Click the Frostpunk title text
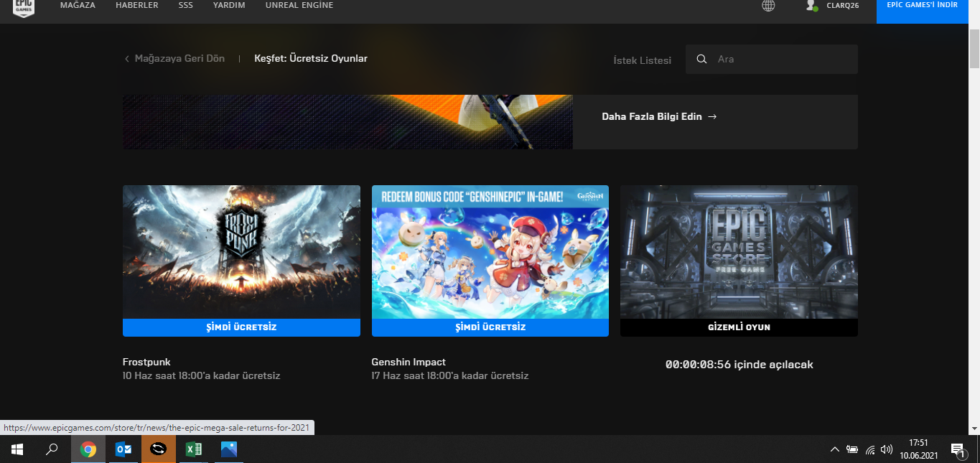 (146, 362)
